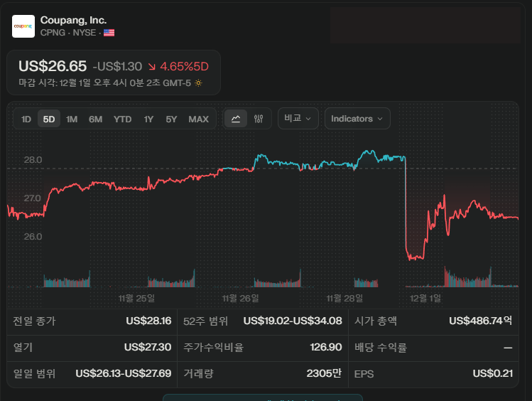Select the YTD range tab
Viewport: 532px width, 401px height.
[122, 119]
